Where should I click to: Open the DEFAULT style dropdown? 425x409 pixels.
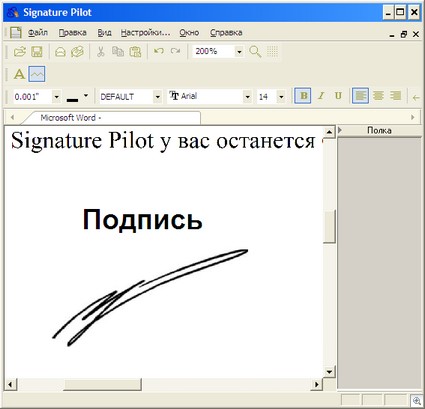pyautogui.click(x=157, y=97)
